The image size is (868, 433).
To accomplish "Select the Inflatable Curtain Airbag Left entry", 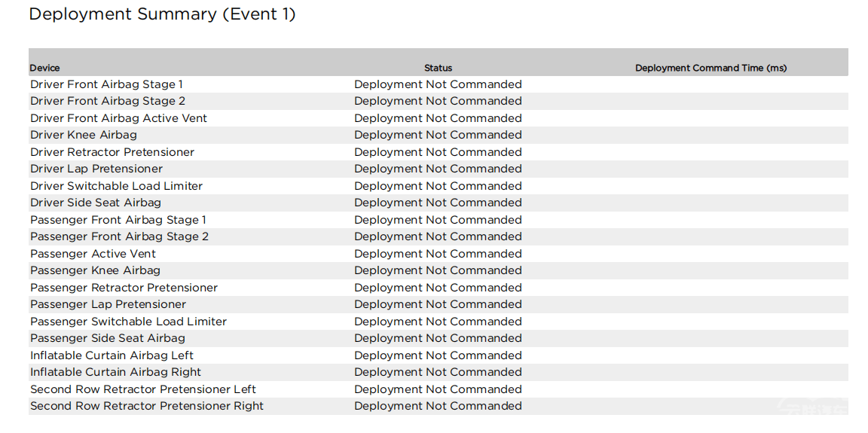I will (x=112, y=355).
